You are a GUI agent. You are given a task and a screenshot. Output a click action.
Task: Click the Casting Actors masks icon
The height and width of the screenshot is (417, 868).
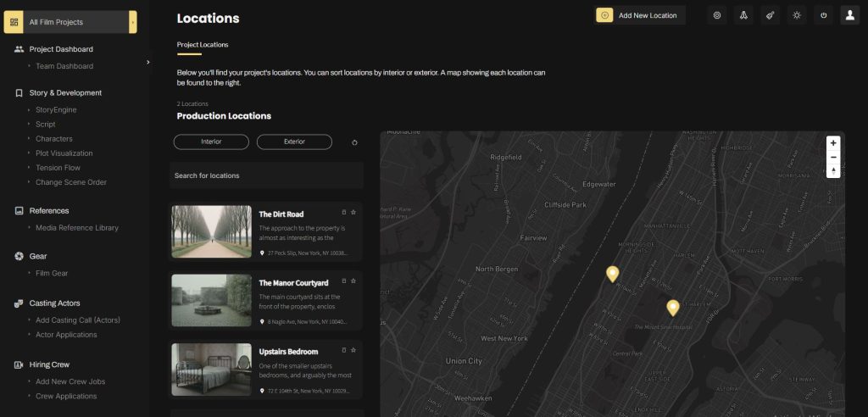pyautogui.click(x=19, y=303)
